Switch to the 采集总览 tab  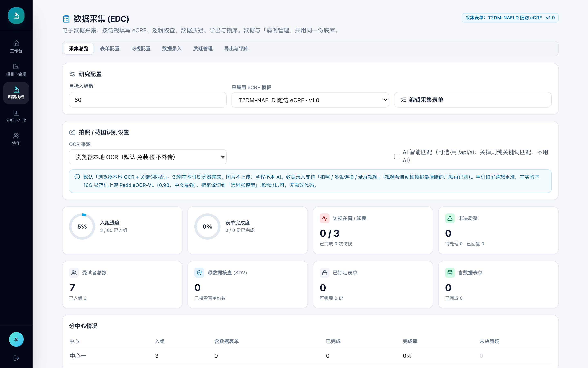coord(79,49)
